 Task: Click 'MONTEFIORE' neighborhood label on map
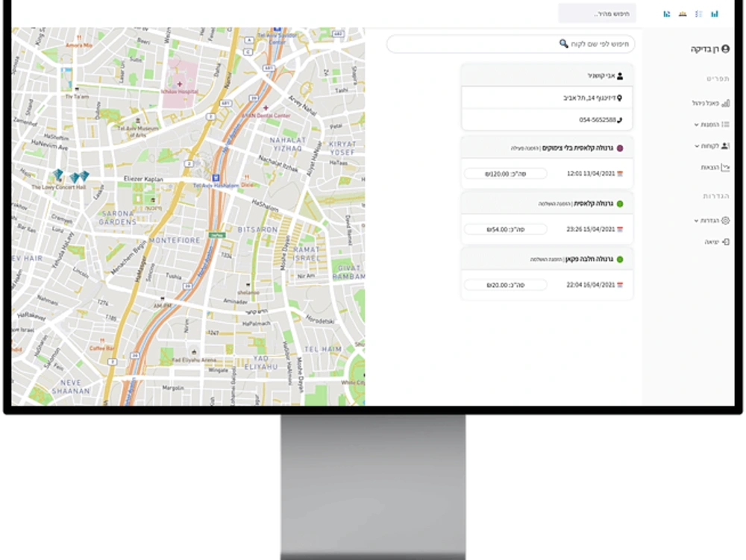[x=175, y=241]
